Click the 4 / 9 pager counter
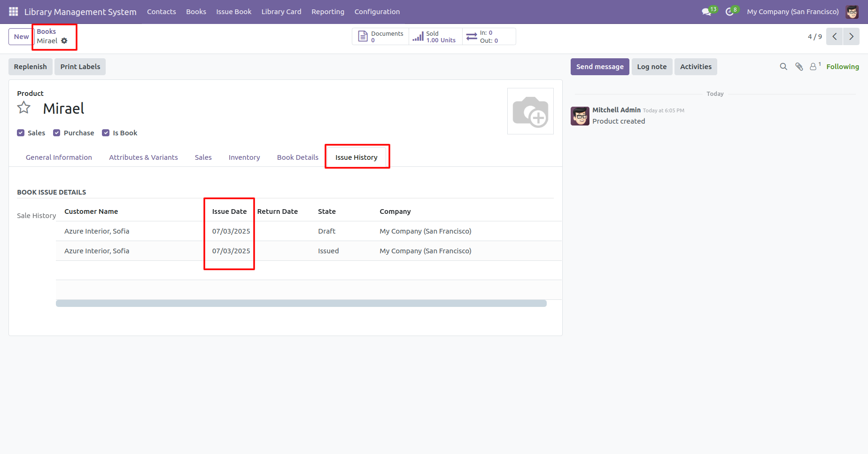 coord(815,37)
